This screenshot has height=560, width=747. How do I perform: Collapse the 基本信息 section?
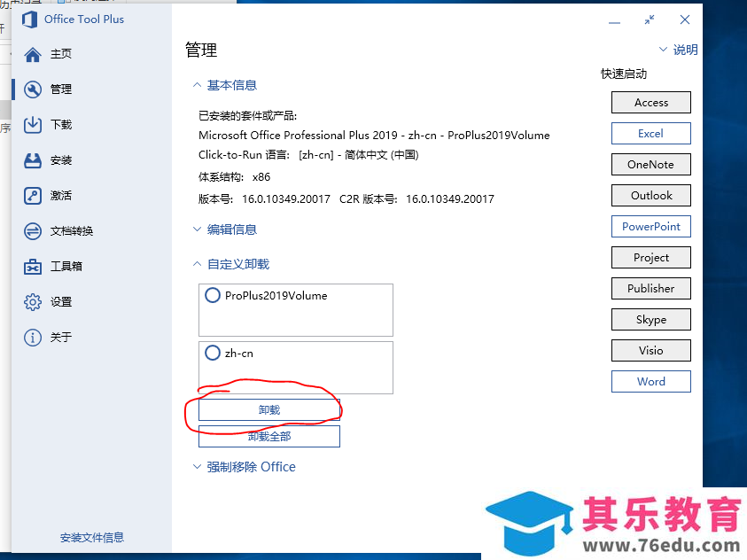[x=225, y=85]
